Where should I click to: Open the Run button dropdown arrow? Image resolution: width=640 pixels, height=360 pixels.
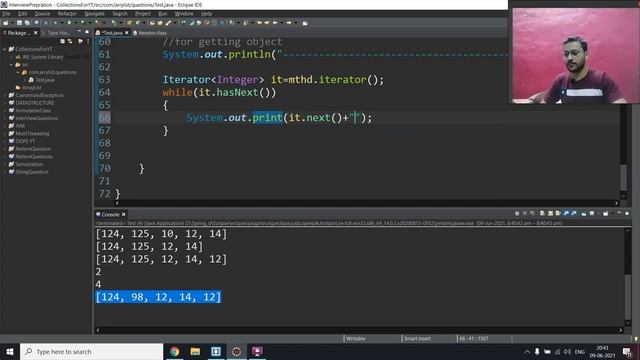76,23
